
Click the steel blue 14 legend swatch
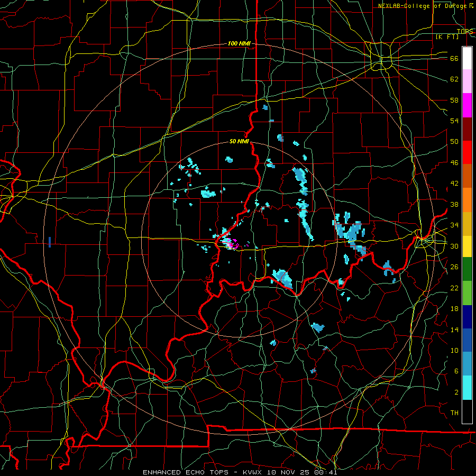467,364
